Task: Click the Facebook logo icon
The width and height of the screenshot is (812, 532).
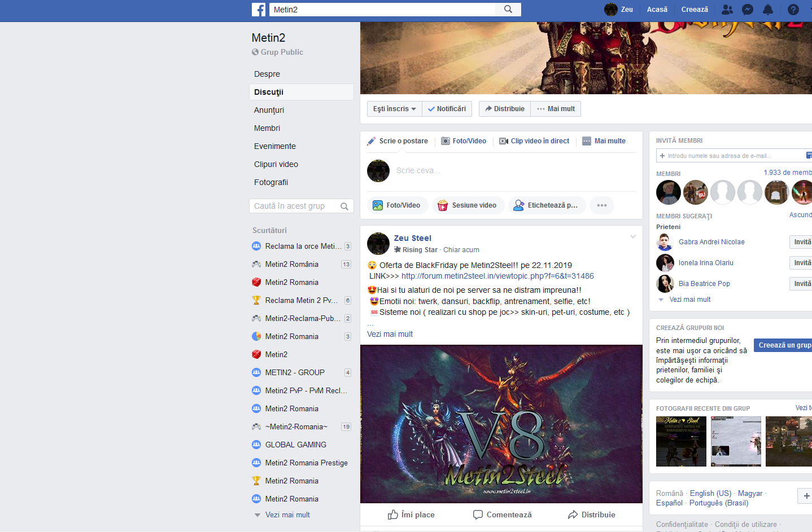Action: click(x=259, y=10)
